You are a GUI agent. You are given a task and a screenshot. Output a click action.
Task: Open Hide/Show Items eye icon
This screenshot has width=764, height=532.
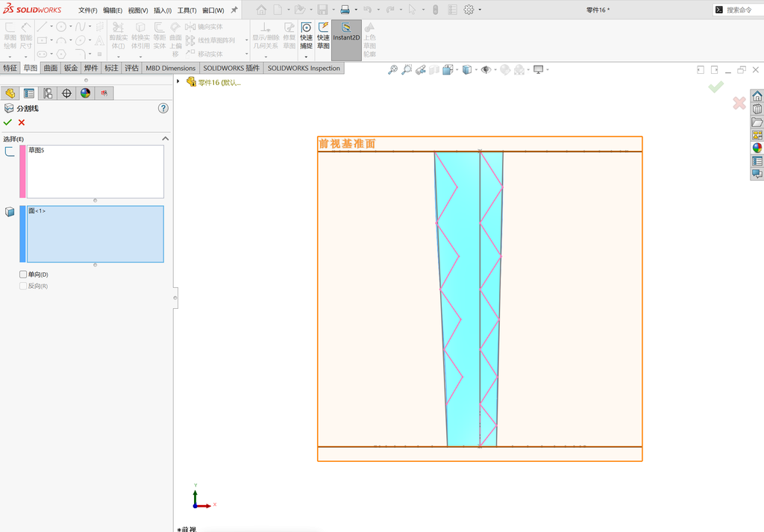486,69
